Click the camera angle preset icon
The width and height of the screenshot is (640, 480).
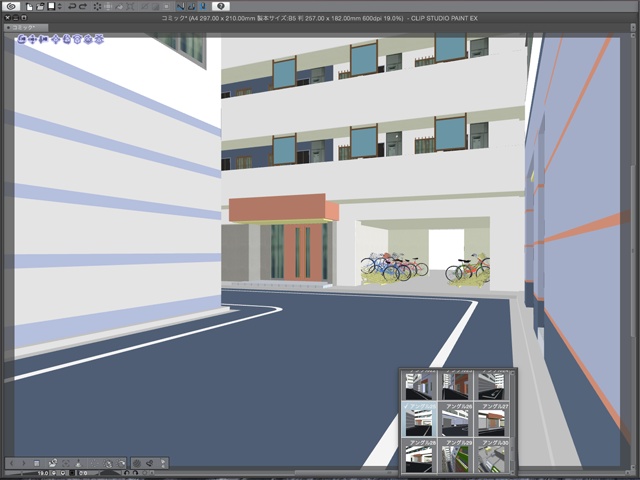coord(53,463)
